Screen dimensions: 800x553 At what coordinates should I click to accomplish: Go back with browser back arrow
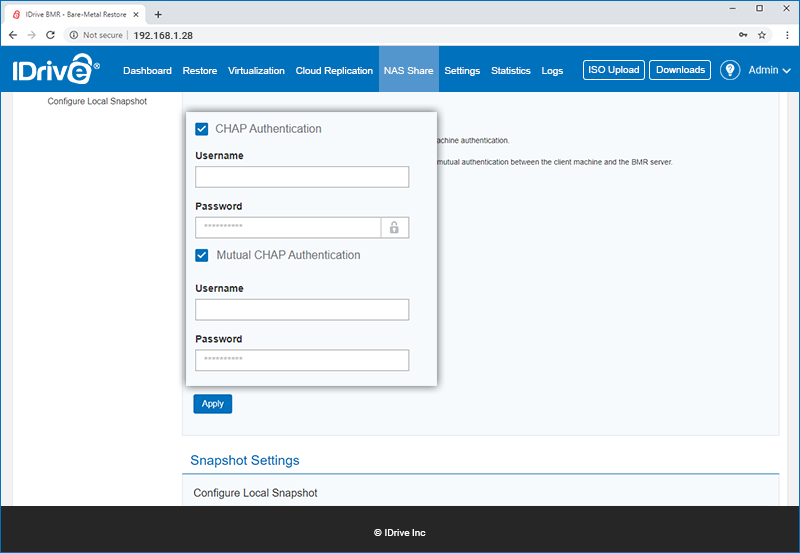pyautogui.click(x=13, y=35)
